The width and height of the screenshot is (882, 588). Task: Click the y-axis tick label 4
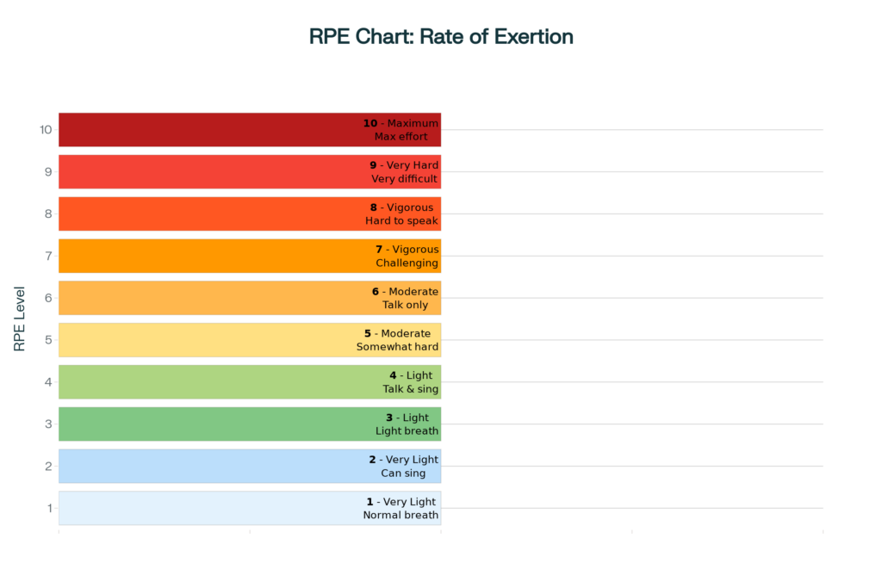coord(48,382)
